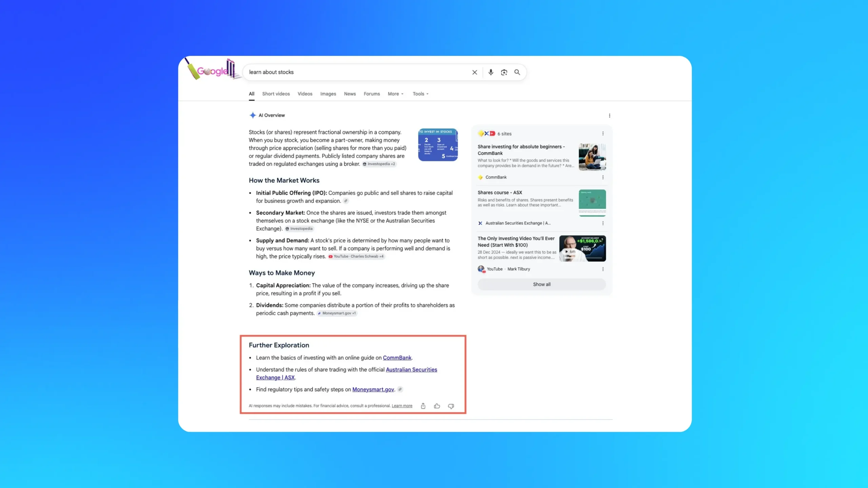Select the All results tab
Viewport: 868px width, 488px height.
point(252,94)
